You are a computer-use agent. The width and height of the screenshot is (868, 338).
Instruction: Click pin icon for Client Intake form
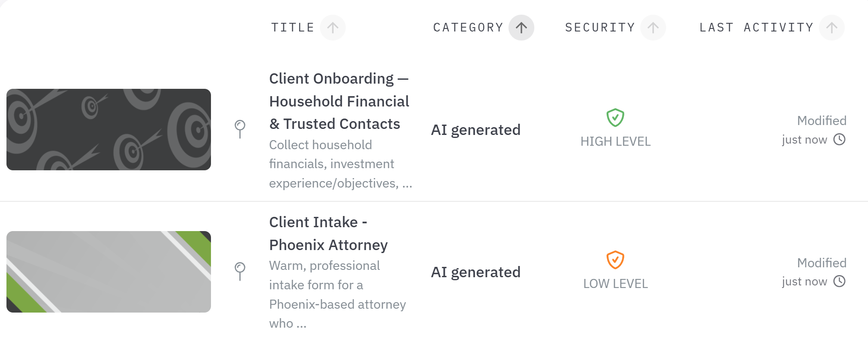[x=240, y=271]
